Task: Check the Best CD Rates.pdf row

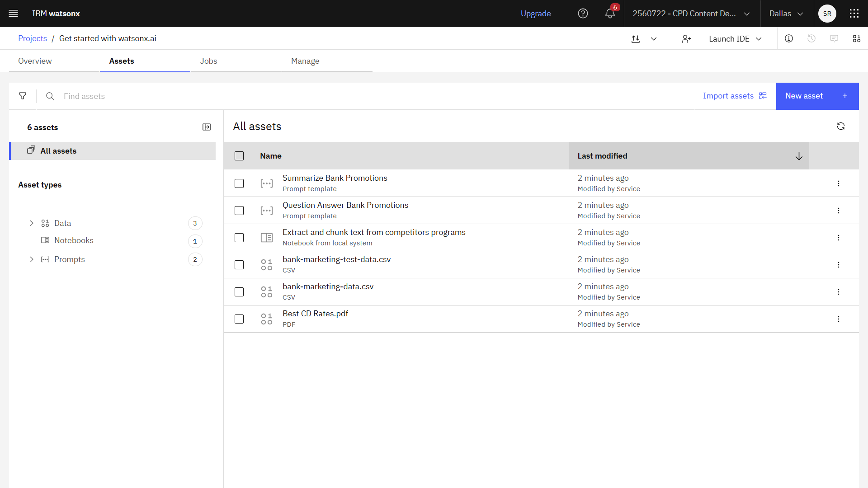Action: [x=239, y=319]
